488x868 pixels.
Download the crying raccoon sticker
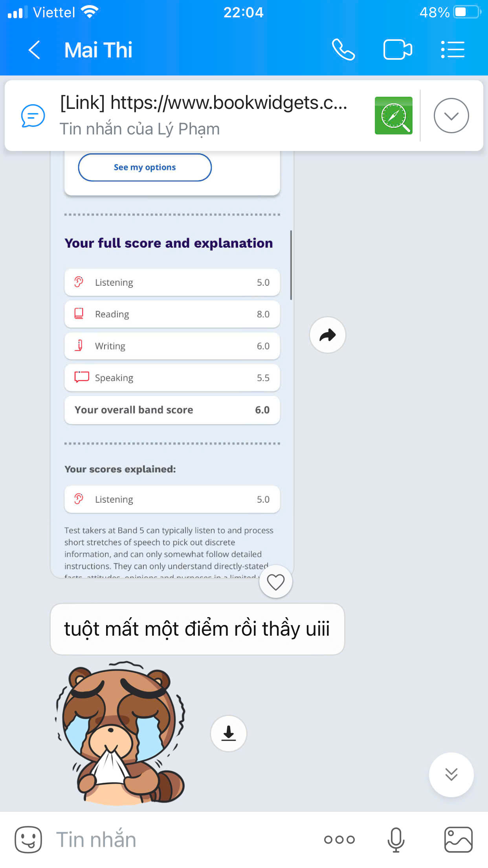229,734
